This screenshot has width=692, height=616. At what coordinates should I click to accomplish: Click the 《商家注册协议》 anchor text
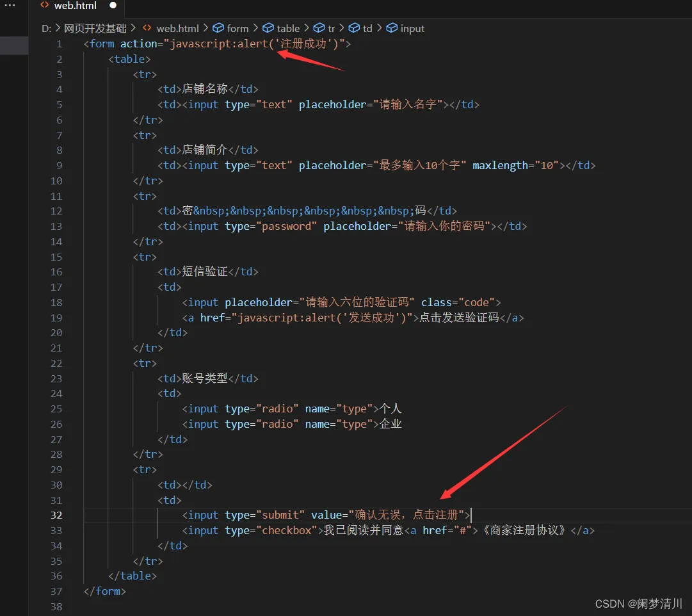524,530
